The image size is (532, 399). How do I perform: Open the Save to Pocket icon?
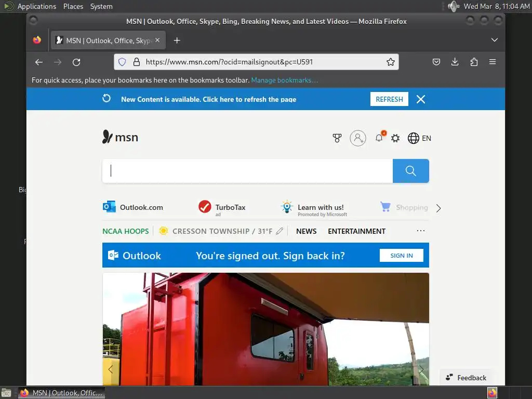click(436, 62)
